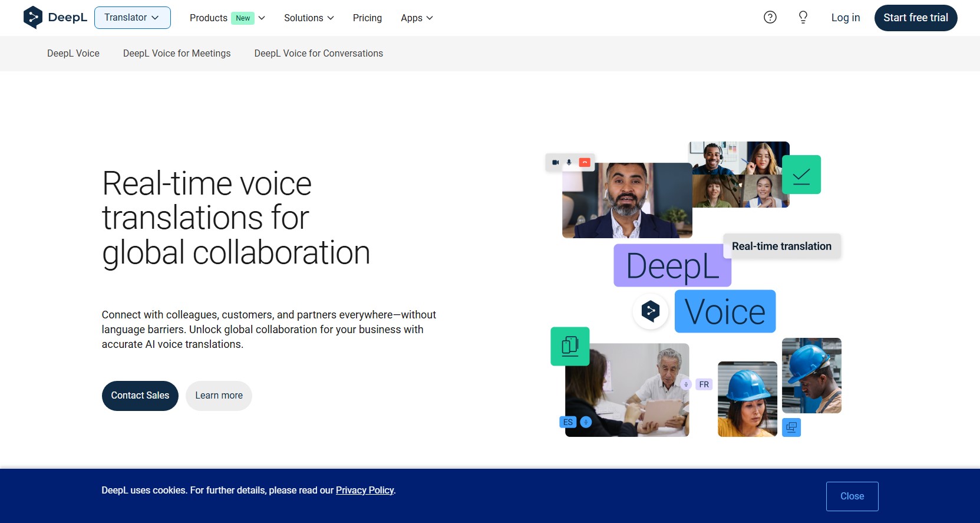
Task: Click the round DeepL hexagon badge
Action: 650,311
